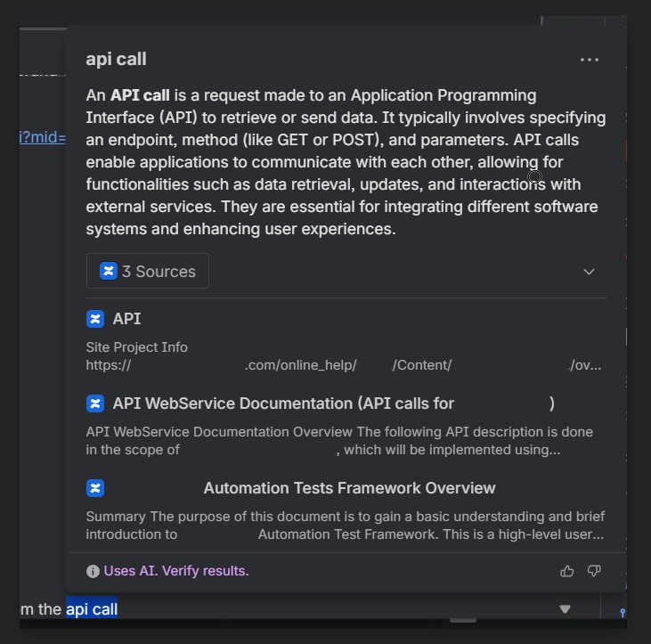
Task: Click the down triangle arrow at bottom right
Action: 565,609
